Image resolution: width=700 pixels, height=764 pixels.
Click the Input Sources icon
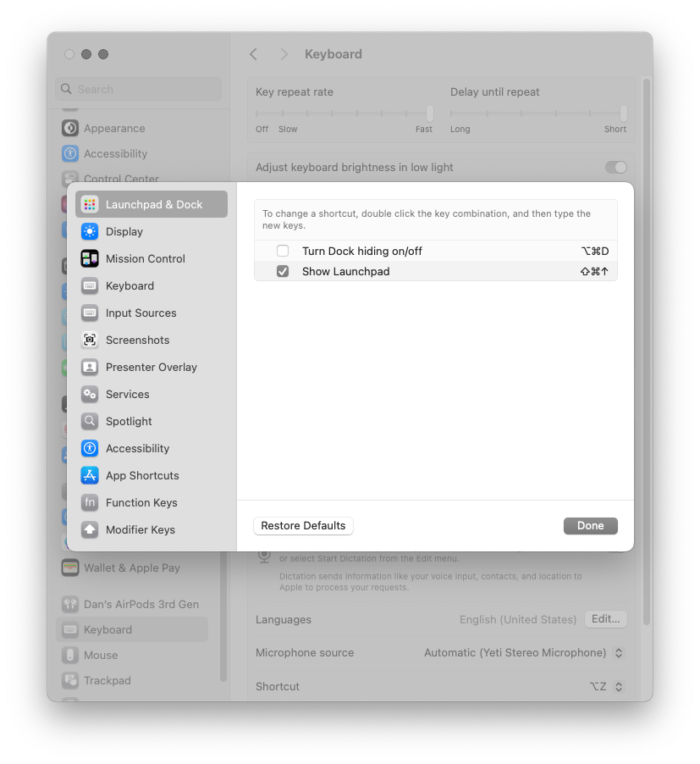pos(90,313)
